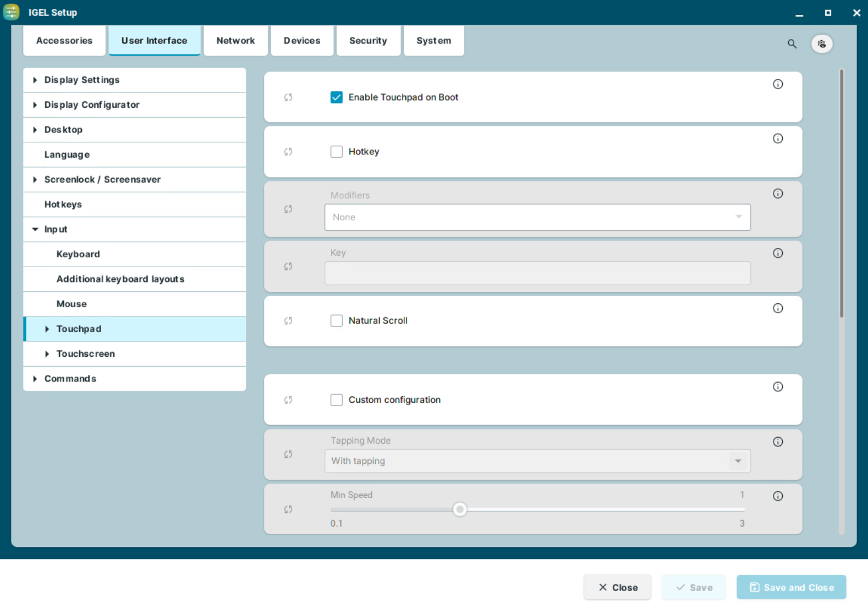
Task: Expand the Touchscreen tree item
Action: pos(47,354)
